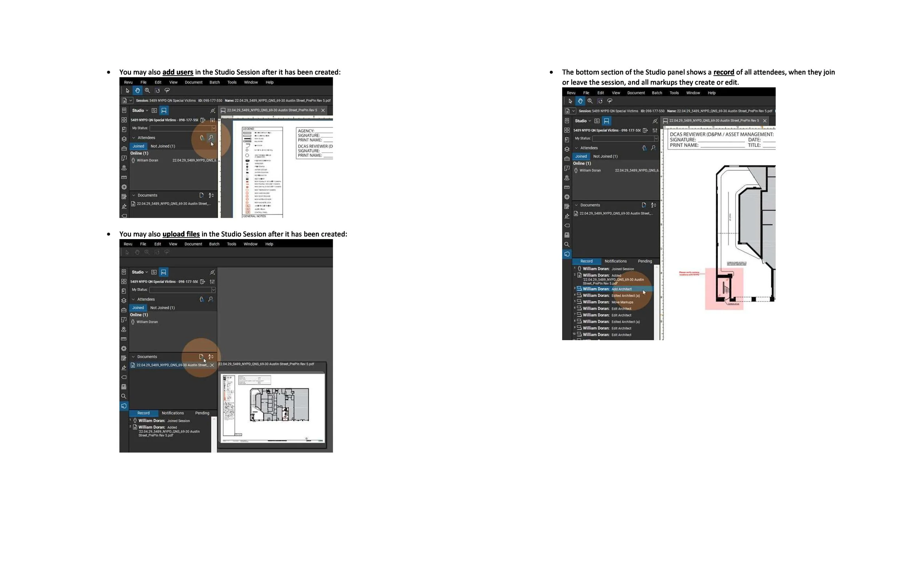This screenshot has height=588, width=909.
Task: Collapse Documents section in add users screenshot
Action: pyautogui.click(x=134, y=195)
